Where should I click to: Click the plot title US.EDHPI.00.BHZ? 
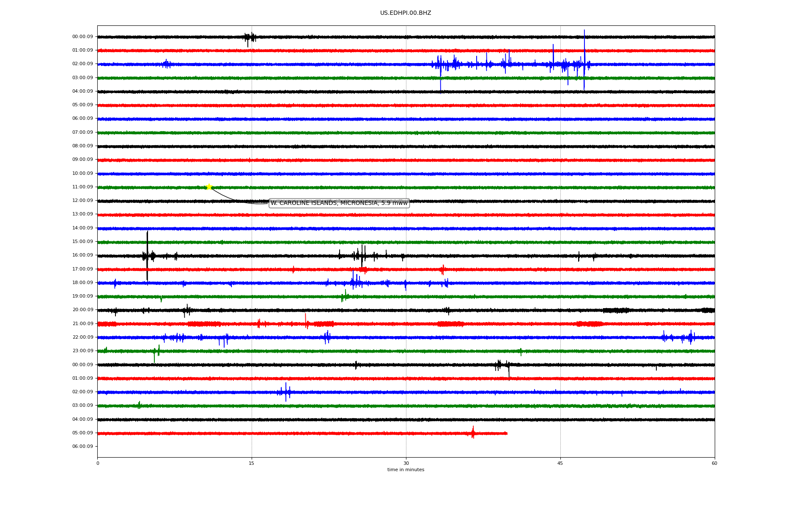click(406, 13)
